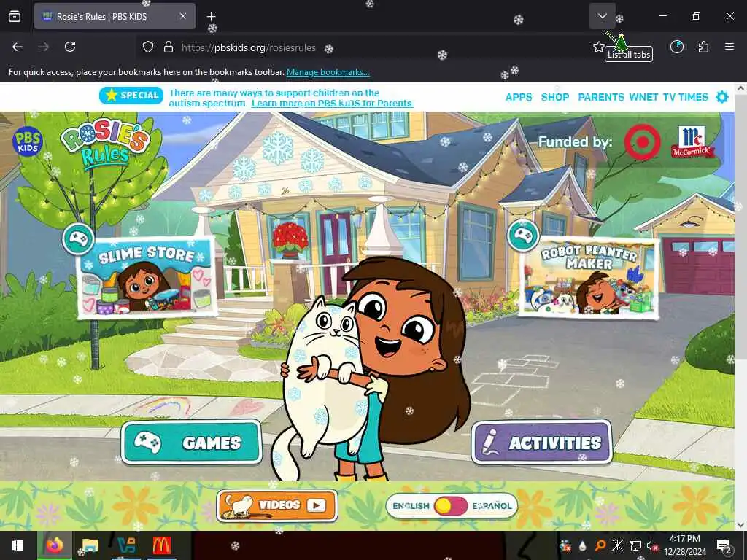Click the muted volume tray icon
The height and width of the screenshot is (560, 747).
pyautogui.click(x=651, y=545)
